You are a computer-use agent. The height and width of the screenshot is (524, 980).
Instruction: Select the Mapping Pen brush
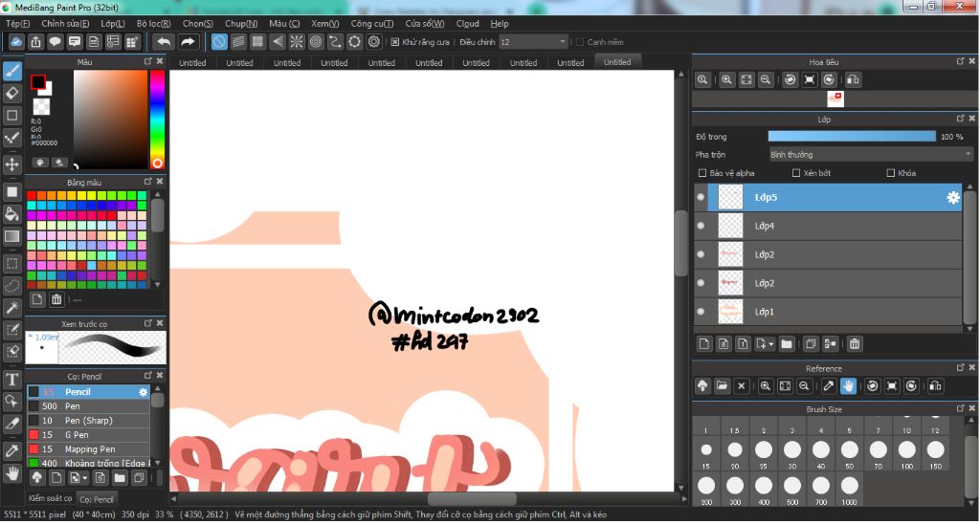[88, 449]
